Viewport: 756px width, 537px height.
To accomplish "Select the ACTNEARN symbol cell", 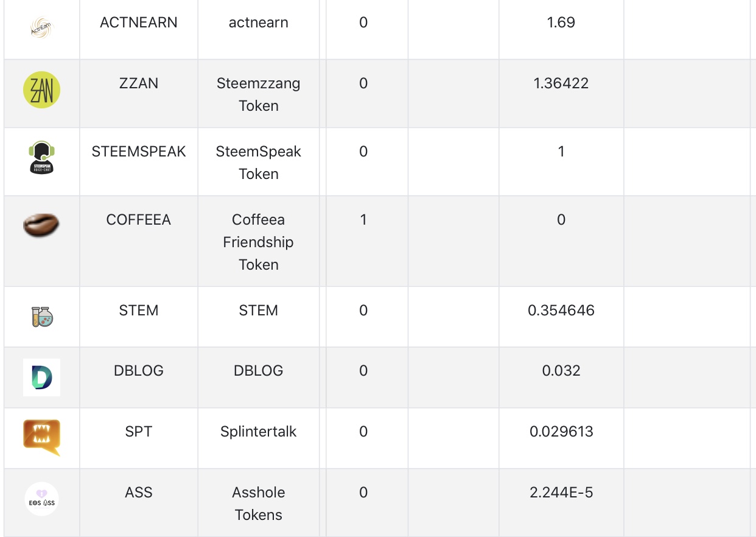I will (139, 23).
